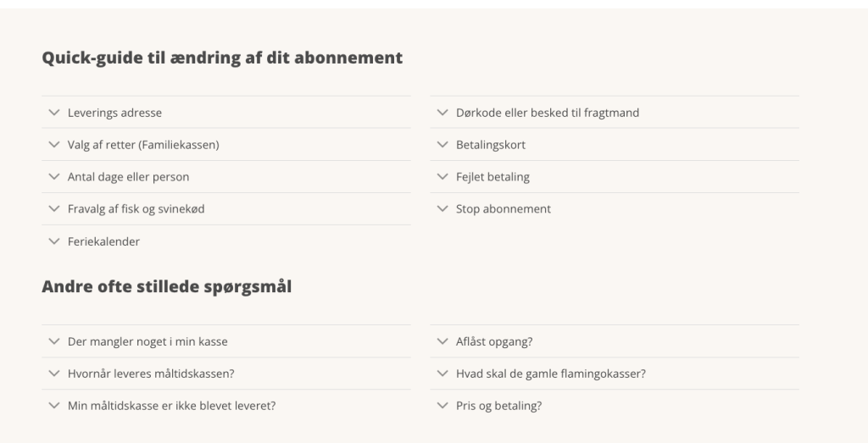Open the Betalingskort accordion item

point(490,145)
